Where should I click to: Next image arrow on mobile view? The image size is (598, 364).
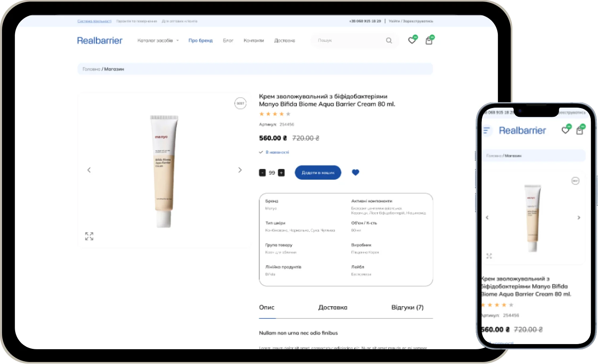[x=578, y=218]
